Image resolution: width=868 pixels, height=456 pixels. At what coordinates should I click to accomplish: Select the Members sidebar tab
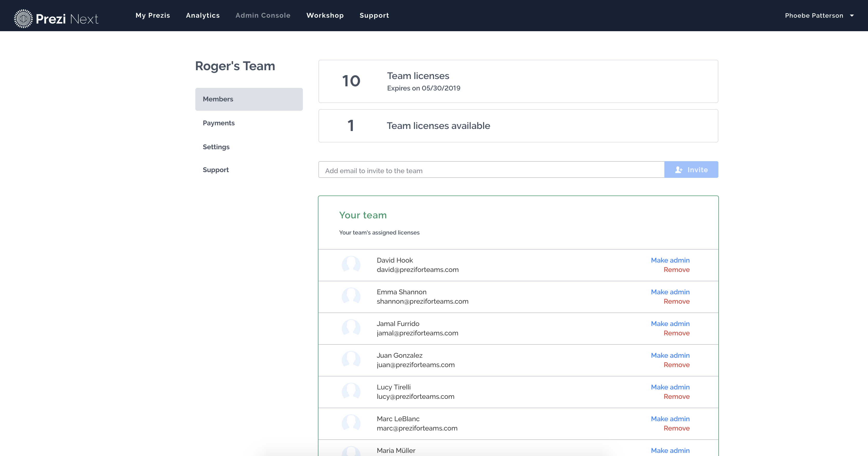(x=249, y=99)
